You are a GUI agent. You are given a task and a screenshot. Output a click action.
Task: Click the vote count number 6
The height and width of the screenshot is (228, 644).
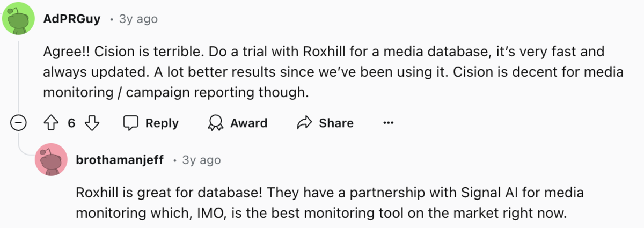click(x=71, y=123)
